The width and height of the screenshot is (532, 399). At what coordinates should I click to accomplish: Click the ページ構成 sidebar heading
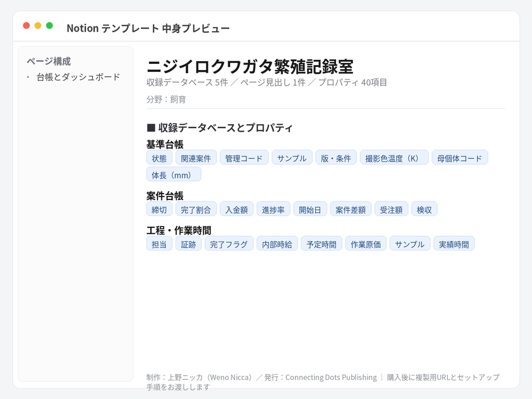click(49, 61)
